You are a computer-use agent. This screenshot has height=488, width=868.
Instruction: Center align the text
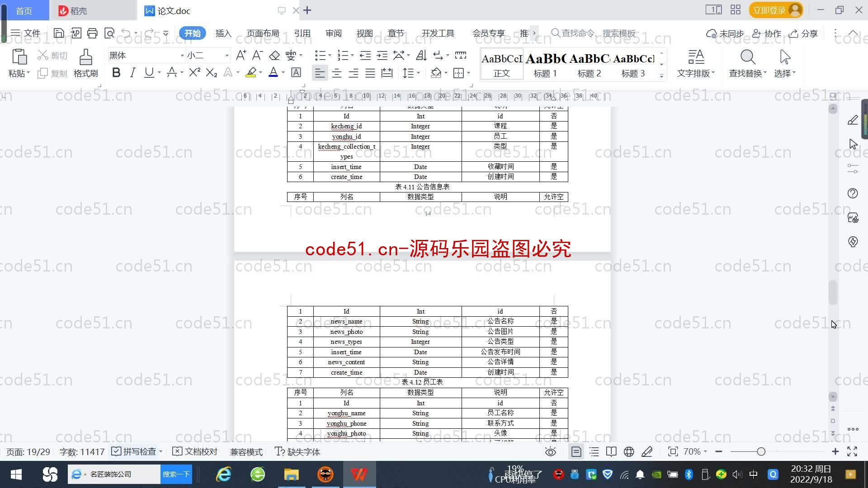pos(337,73)
